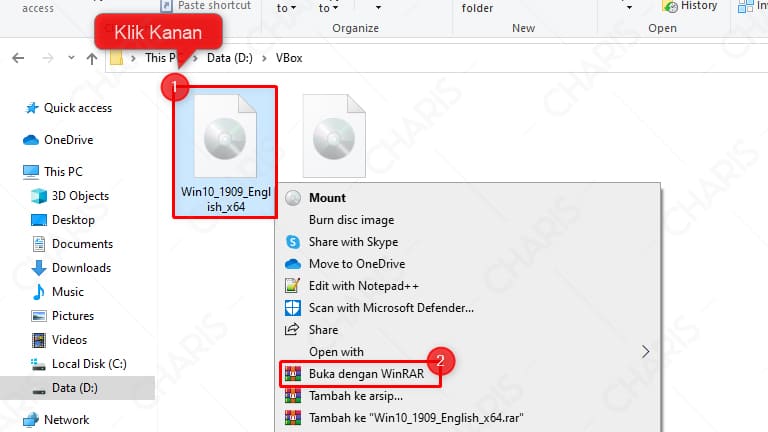Select the second, unlabeled ISO disc file
768x432 pixels.
pos(334,136)
